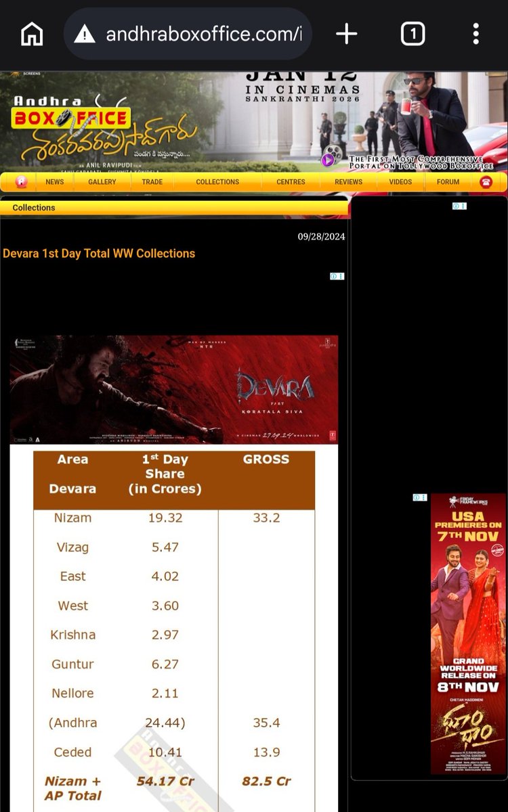Select Ceded share value 10.41
Image resolution: width=508 pixels, height=812 pixels.
(x=165, y=752)
